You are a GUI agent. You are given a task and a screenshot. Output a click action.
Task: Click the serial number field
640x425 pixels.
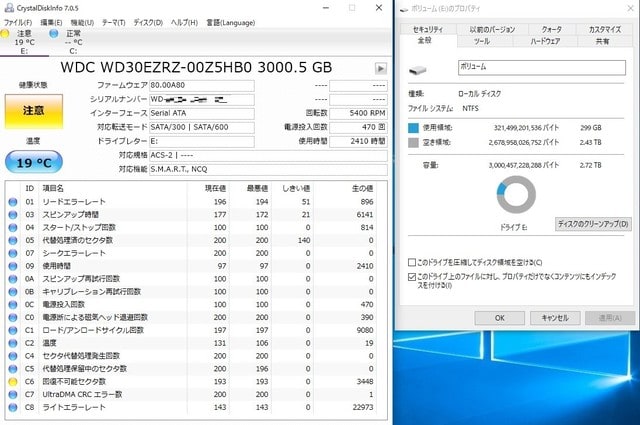click(x=202, y=100)
